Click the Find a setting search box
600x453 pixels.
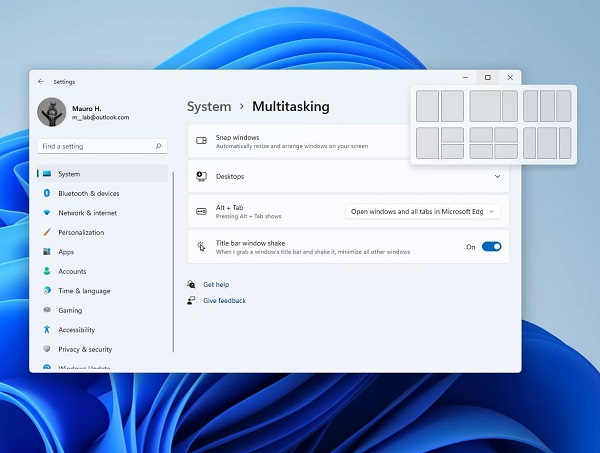pyautogui.click(x=102, y=146)
